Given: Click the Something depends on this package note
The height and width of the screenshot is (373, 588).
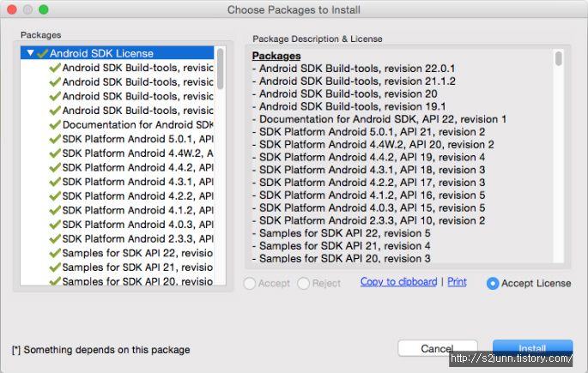Looking at the screenshot, I should (101, 350).
